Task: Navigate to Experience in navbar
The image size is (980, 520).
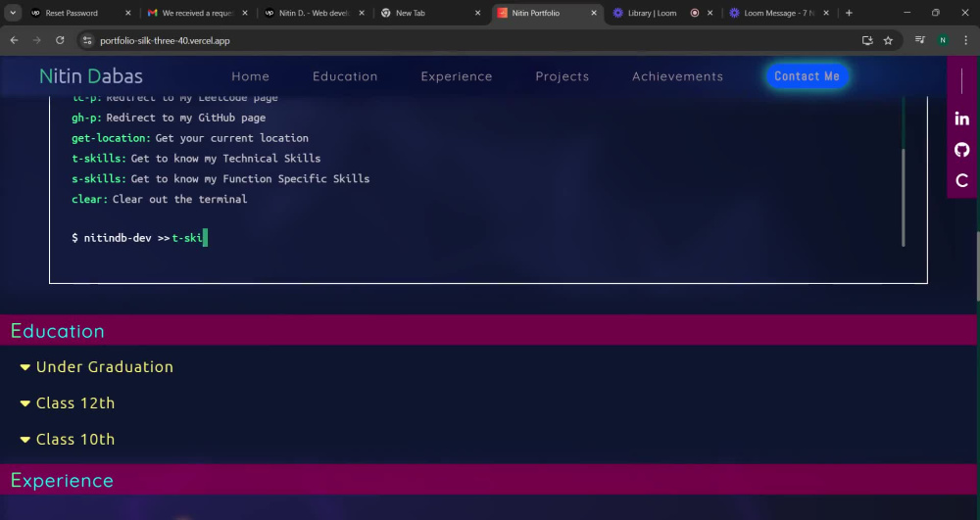Action: [457, 76]
